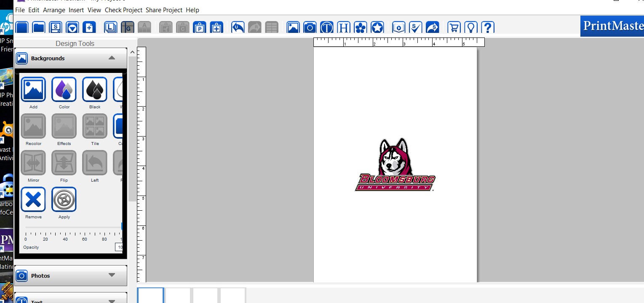The width and height of the screenshot is (644, 303).
Task: Click the clipboard icon with plus sign
Action: (x=216, y=27)
